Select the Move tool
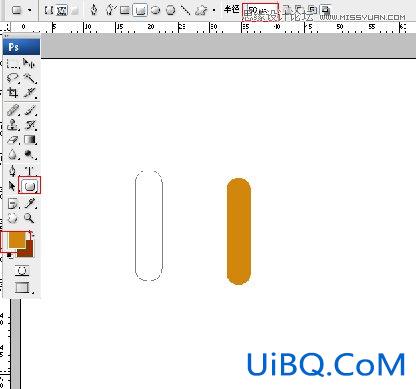The height and width of the screenshot is (389, 416). point(29,63)
